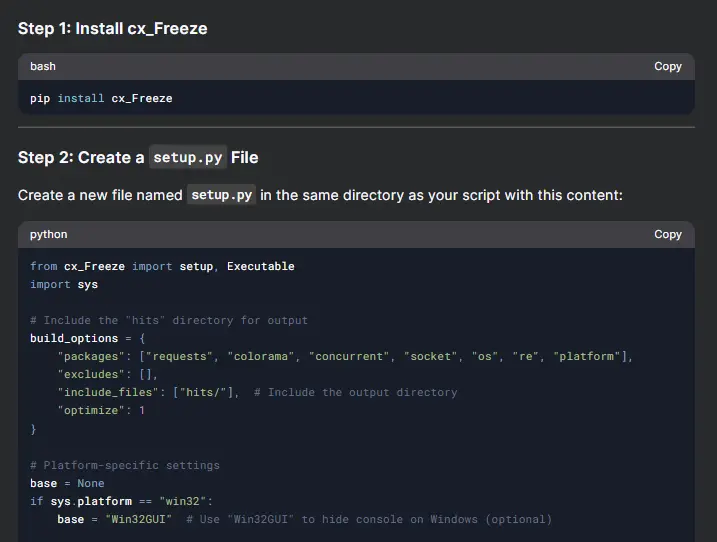Click the "include_files" key in code

(108, 392)
